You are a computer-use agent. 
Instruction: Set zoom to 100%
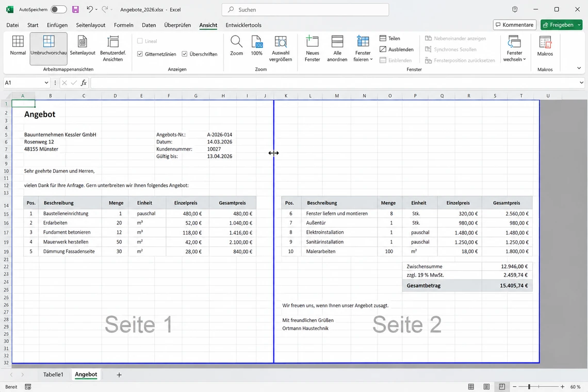[256, 45]
